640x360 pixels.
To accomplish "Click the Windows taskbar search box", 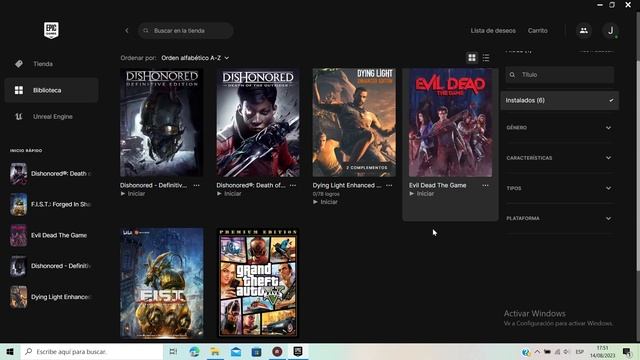I will click(x=92, y=351).
